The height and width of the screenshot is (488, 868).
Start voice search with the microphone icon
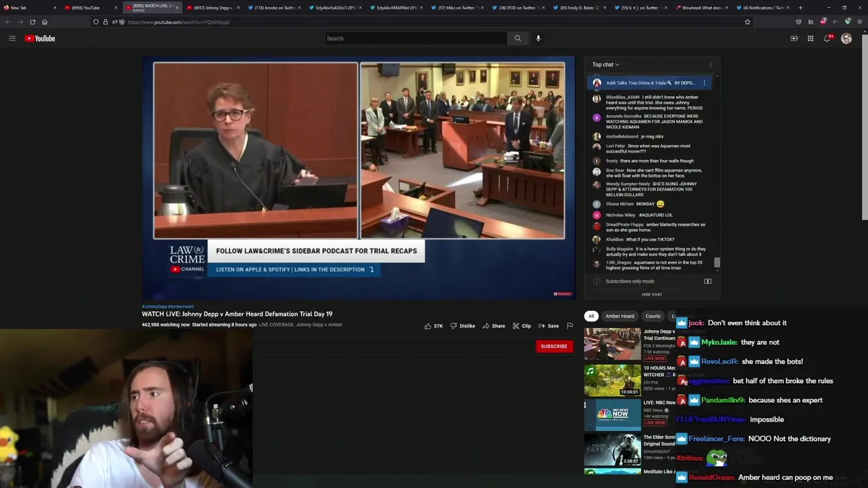tap(538, 39)
